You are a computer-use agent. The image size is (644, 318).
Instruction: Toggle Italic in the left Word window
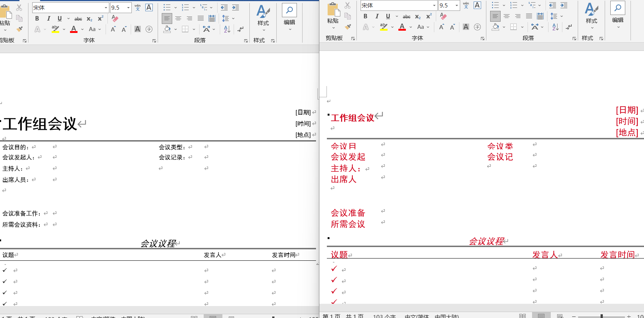48,18
